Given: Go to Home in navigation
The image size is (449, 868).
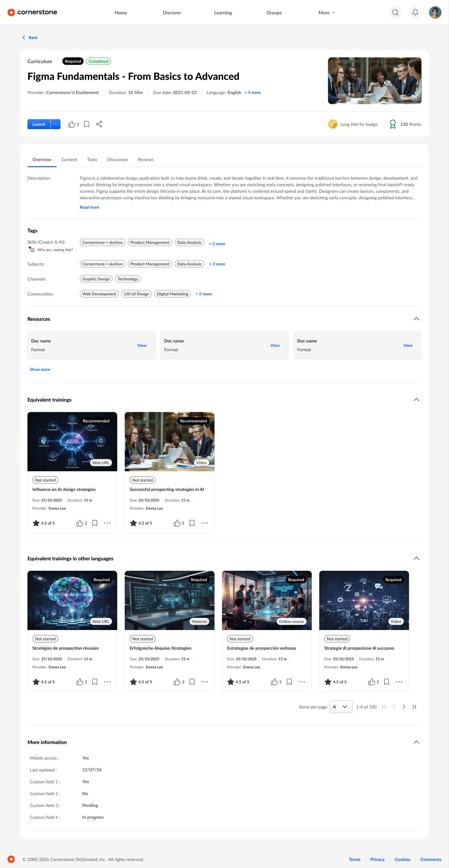Looking at the screenshot, I should pos(121,13).
